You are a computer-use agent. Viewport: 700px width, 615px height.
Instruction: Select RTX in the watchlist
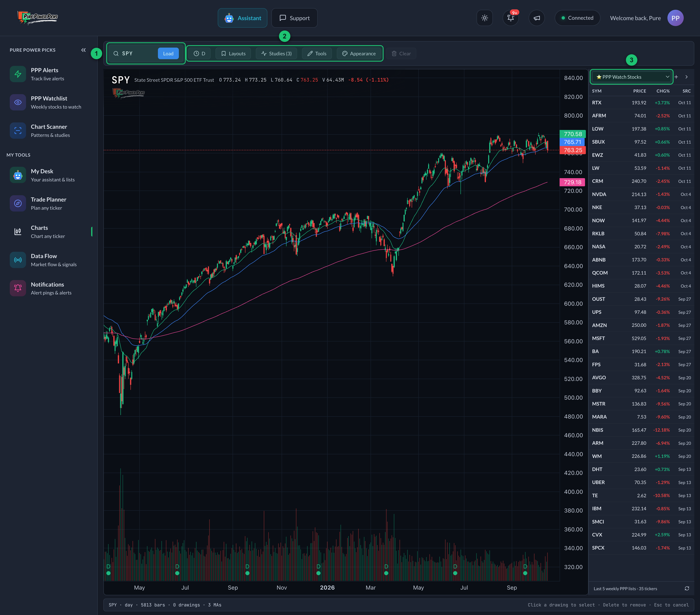[x=641, y=103]
